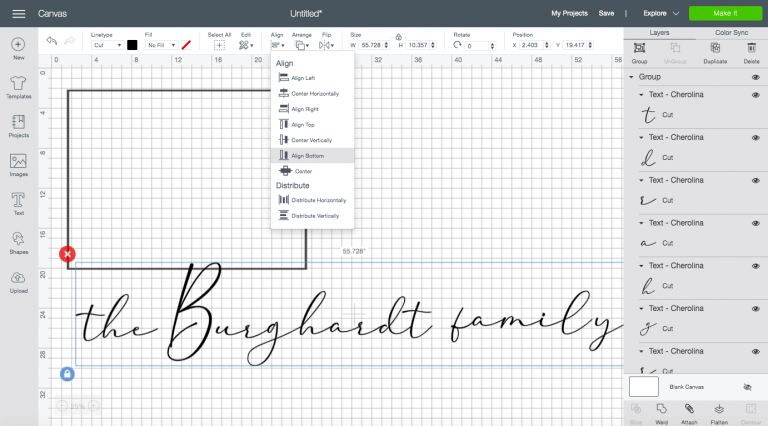Click the Upload icon
This screenshot has height=426, width=768.
pos(18,280)
